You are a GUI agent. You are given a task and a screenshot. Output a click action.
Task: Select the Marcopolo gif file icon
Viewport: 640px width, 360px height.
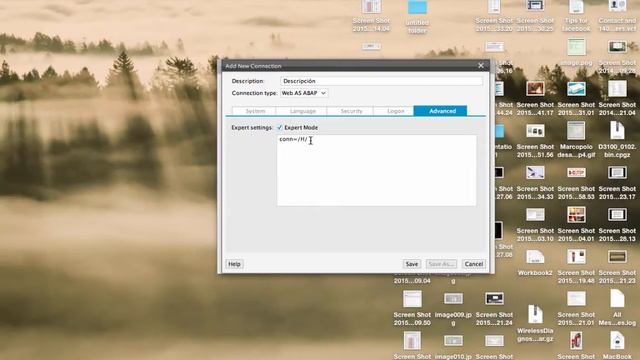pyautogui.click(x=576, y=131)
